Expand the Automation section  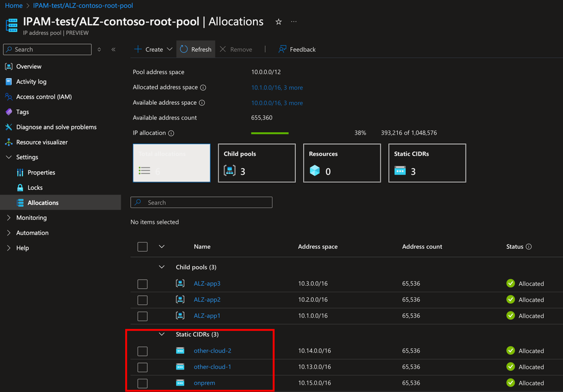coord(9,233)
